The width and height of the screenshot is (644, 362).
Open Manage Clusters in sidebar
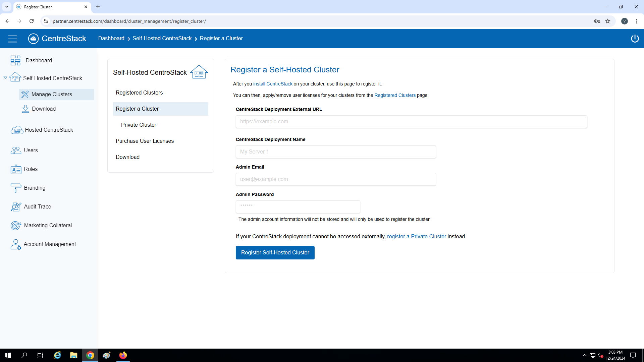tap(56, 95)
